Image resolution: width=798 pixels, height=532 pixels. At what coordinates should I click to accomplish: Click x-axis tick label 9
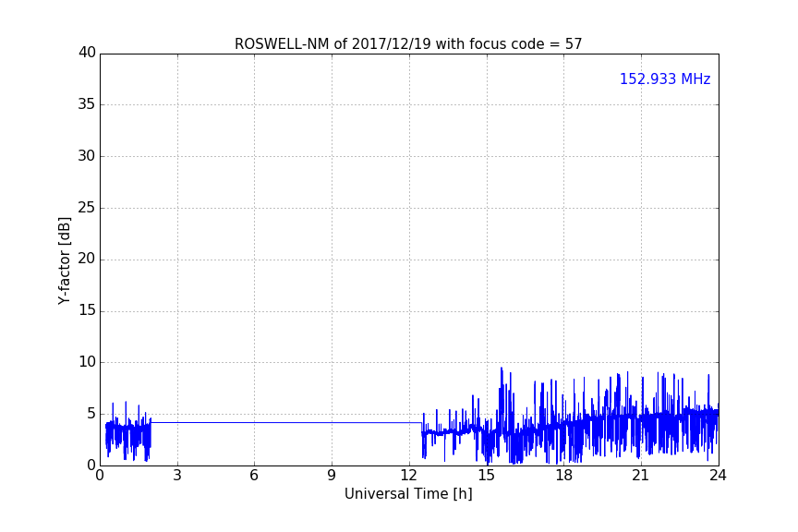(x=332, y=476)
